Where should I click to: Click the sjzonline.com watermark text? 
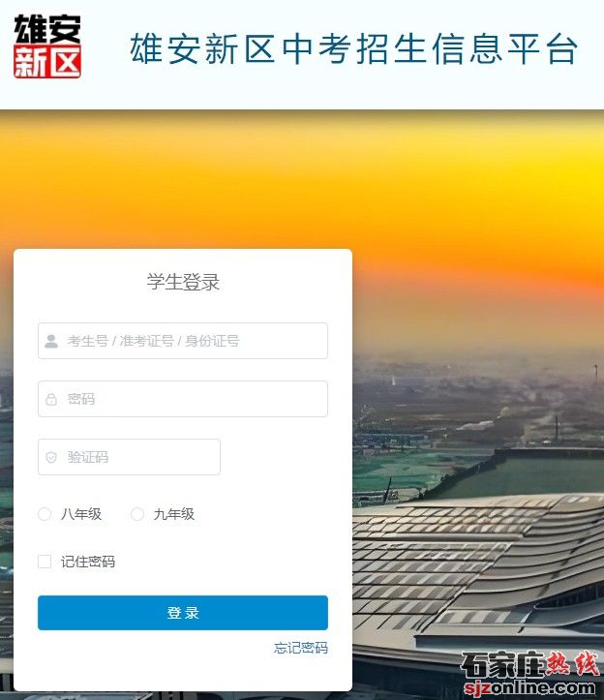click(530, 687)
